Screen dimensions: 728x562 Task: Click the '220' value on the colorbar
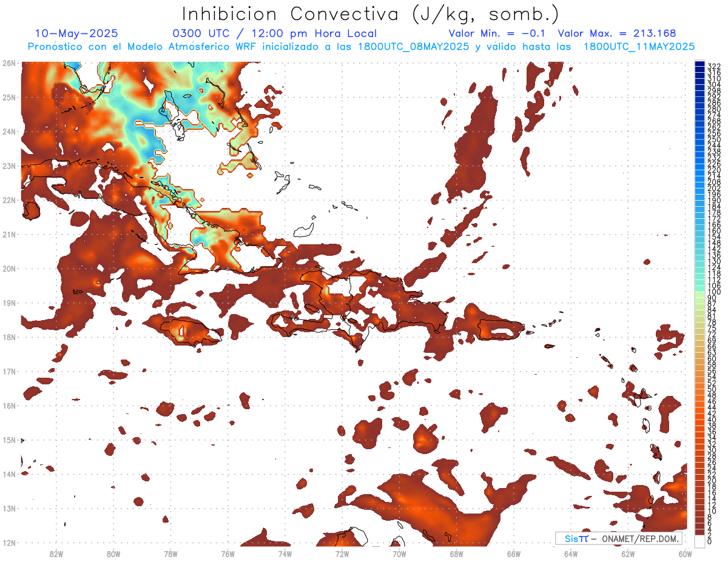pyautogui.click(x=714, y=170)
